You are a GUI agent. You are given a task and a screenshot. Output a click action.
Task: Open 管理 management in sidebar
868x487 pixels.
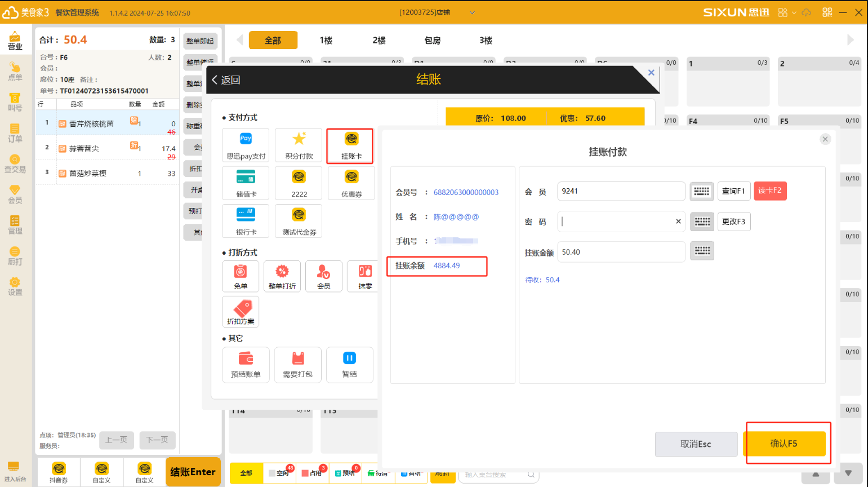coord(15,225)
